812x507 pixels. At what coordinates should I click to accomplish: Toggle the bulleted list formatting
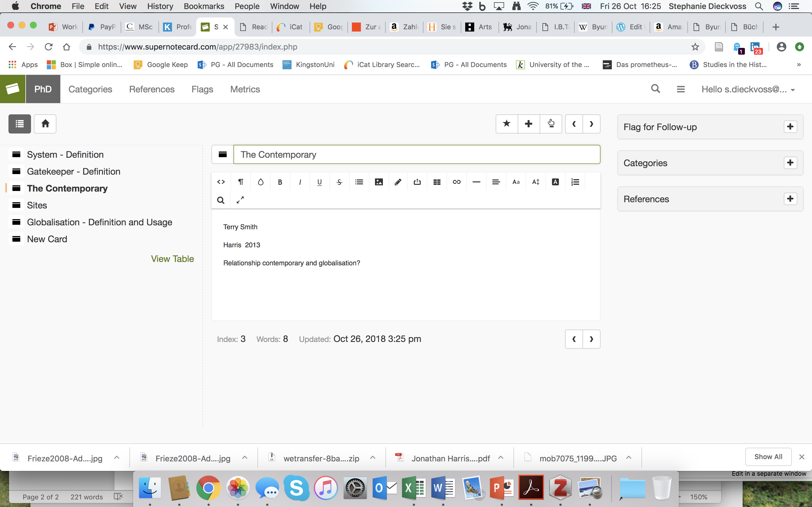359,182
